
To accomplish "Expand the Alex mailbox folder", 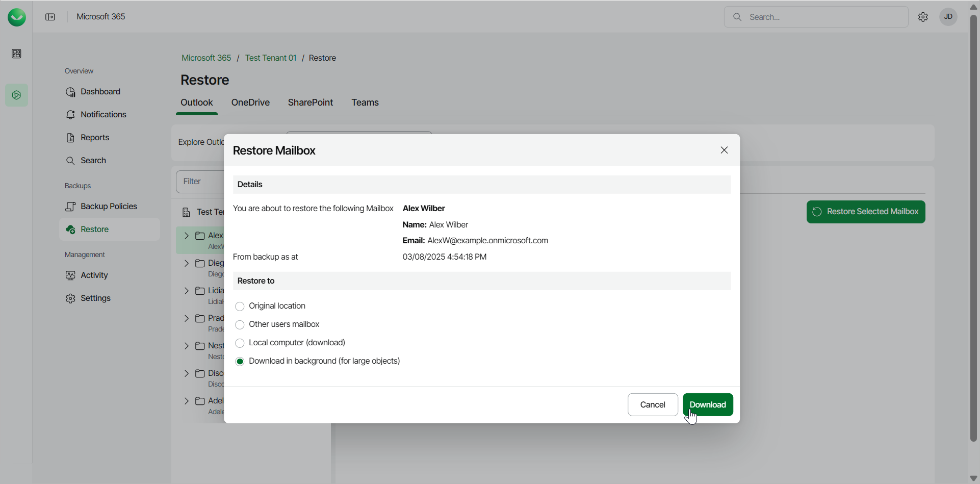I will click(186, 236).
